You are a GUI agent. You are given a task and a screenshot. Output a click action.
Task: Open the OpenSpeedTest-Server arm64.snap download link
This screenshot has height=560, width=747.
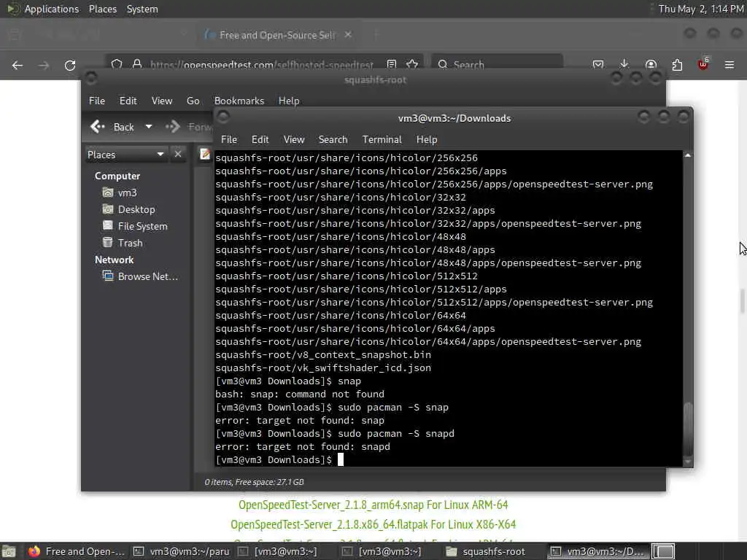373,505
